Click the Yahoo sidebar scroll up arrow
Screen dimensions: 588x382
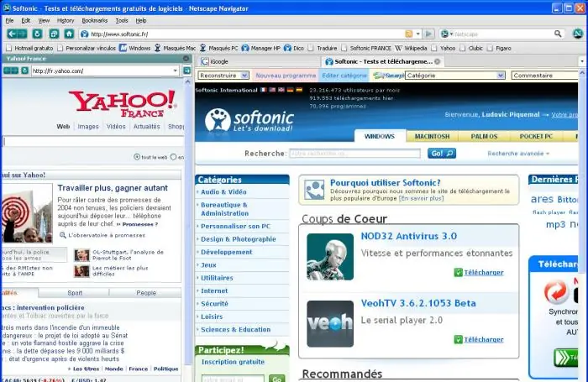(188, 81)
